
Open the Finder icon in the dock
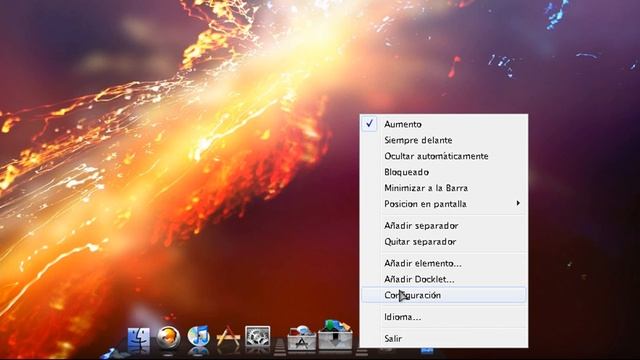139,339
